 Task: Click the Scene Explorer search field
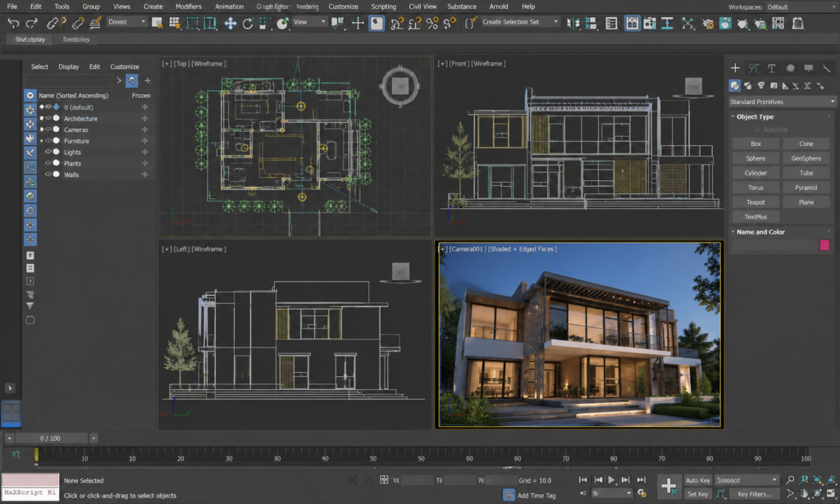(x=69, y=81)
